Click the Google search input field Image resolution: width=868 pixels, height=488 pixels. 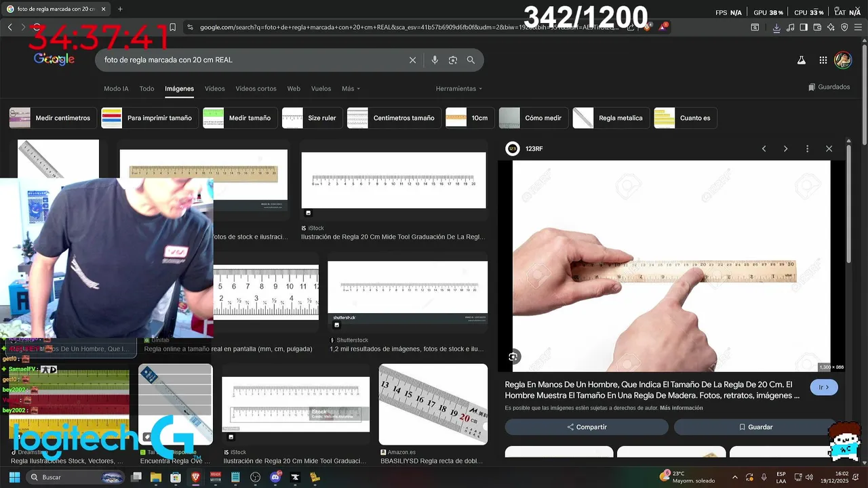click(x=251, y=60)
